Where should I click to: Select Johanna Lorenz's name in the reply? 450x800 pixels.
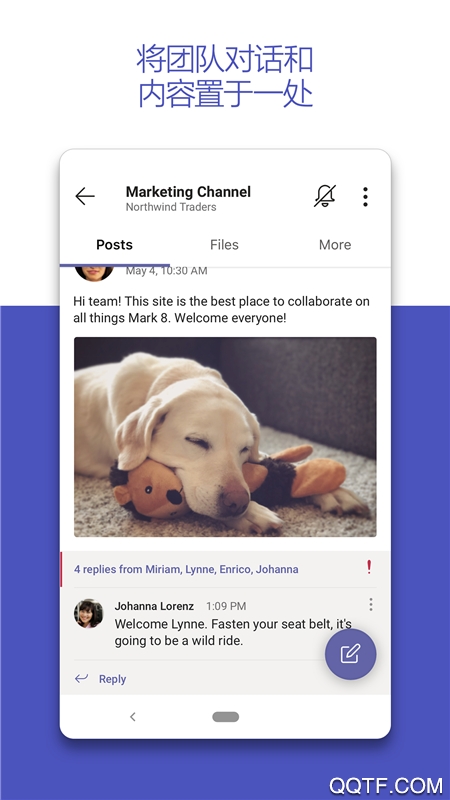pyautogui.click(x=154, y=606)
